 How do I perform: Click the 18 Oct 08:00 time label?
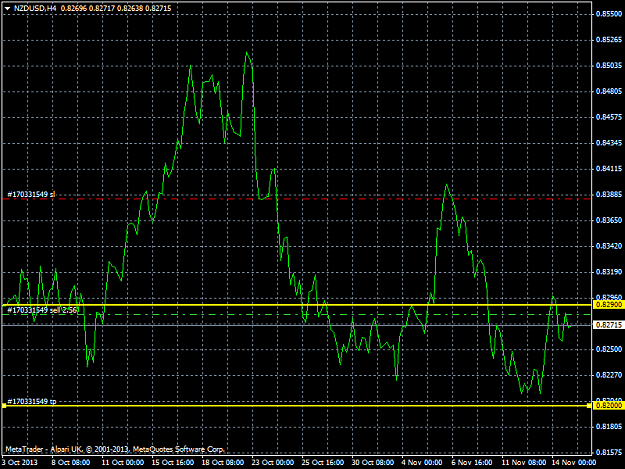pos(222,462)
